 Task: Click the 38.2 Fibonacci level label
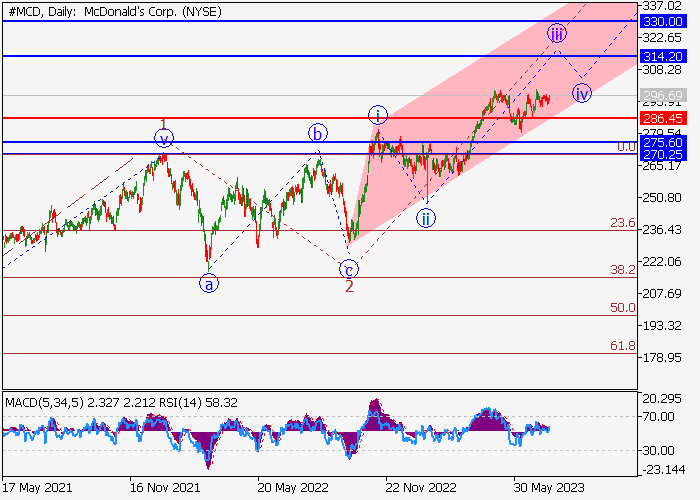click(623, 269)
